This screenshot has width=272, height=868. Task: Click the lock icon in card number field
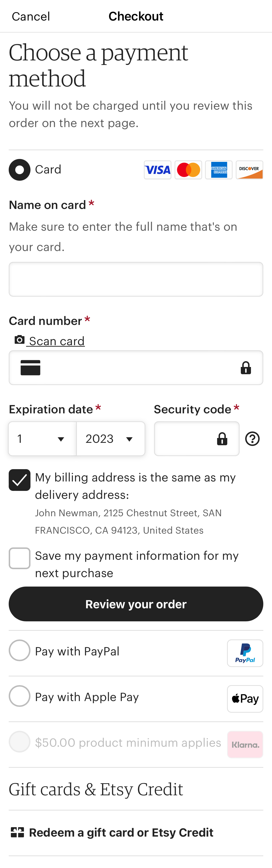pos(246,368)
